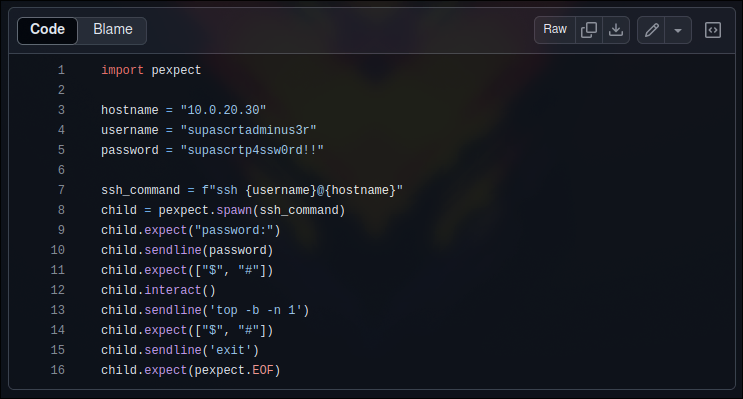
Task: Select line number 3
Action: pos(61,110)
